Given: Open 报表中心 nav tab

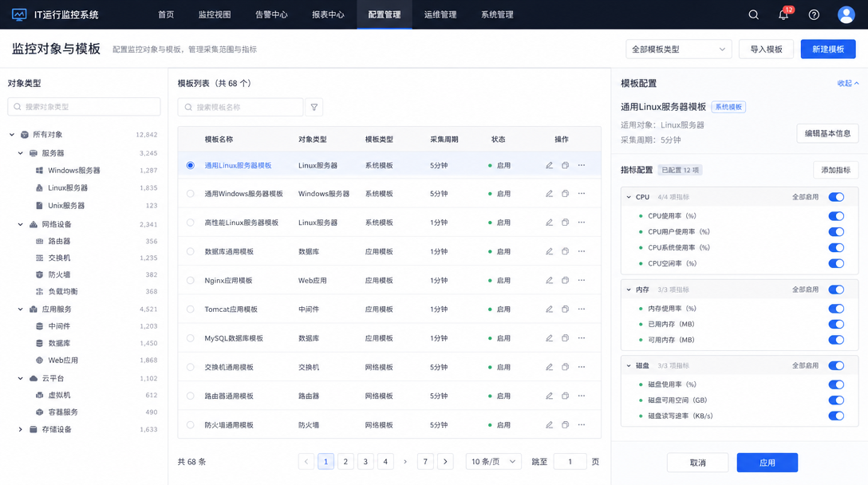Looking at the screenshot, I should 328,14.
